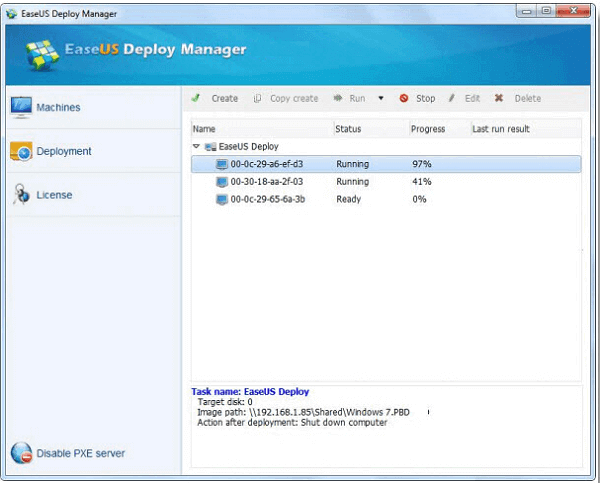
Task: Click the green Create checkmark icon
Action: pyautogui.click(x=196, y=99)
